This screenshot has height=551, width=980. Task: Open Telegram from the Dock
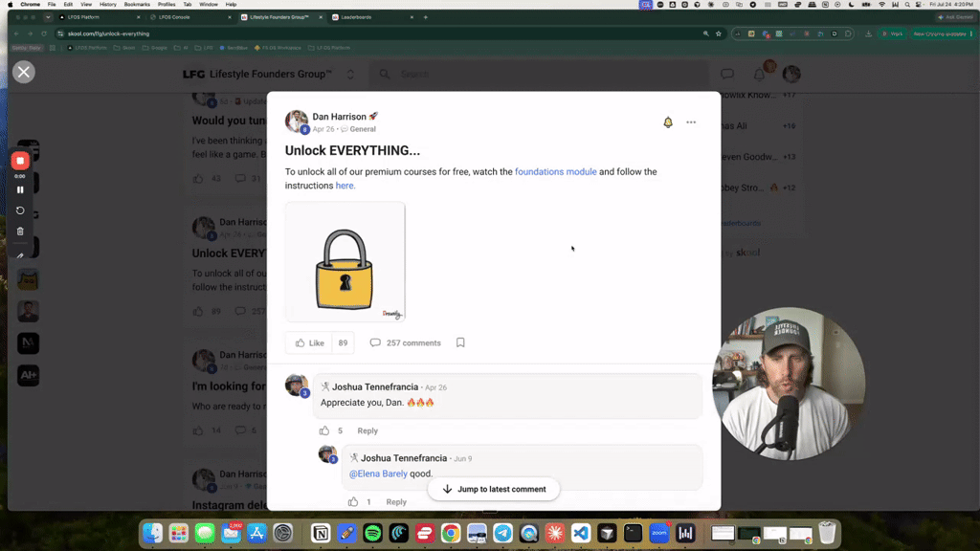503,533
